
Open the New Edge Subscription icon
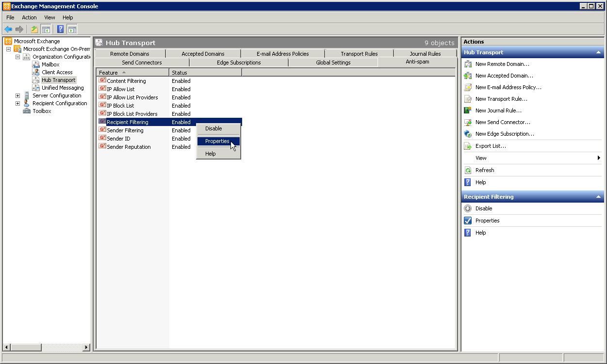(468, 134)
